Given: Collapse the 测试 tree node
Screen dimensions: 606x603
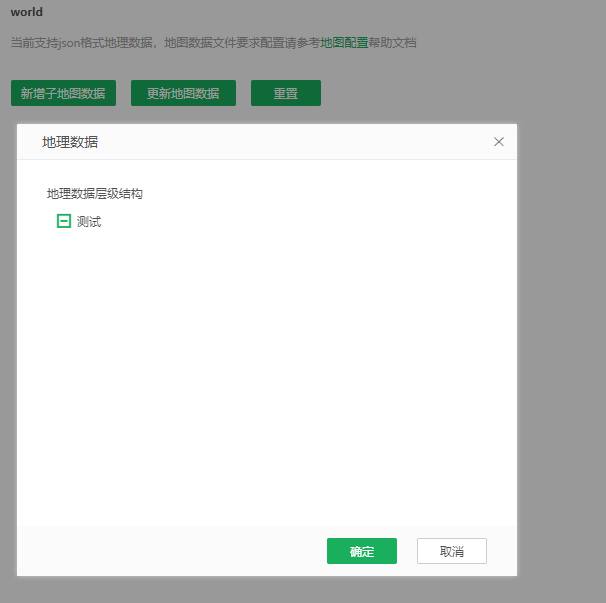Looking at the screenshot, I should (64, 221).
